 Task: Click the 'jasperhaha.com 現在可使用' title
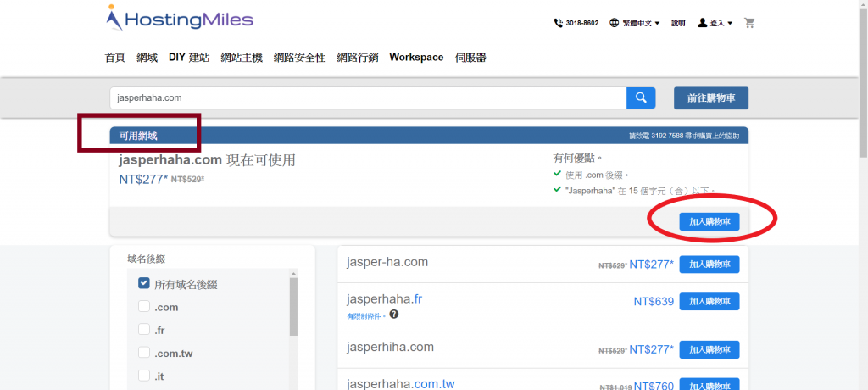point(207,161)
